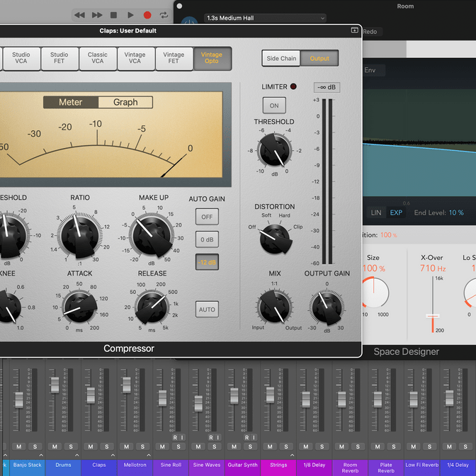Enable AUTO release button

[x=207, y=310]
